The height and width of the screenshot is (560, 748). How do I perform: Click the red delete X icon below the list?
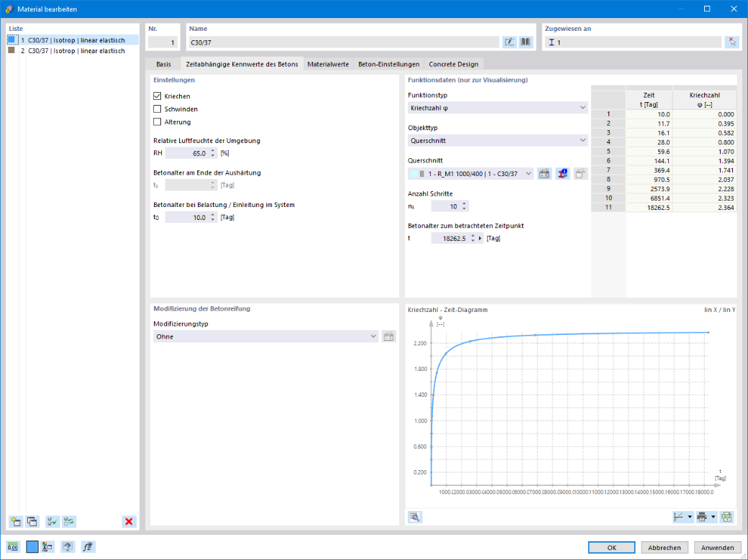point(129,521)
